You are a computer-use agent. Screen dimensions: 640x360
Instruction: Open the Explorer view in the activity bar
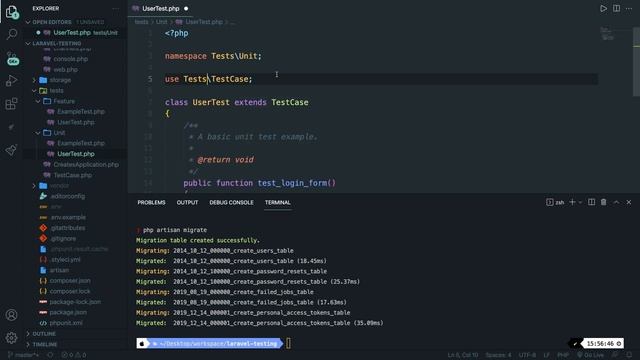tap(12, 12)
